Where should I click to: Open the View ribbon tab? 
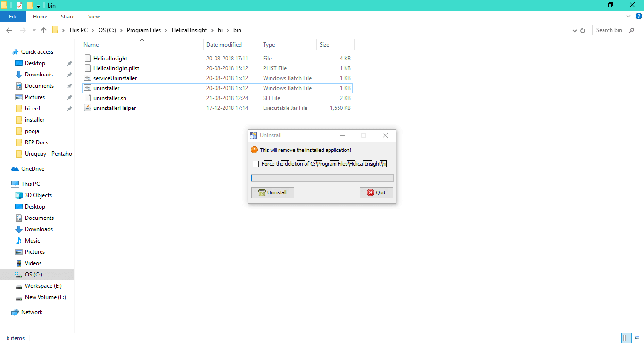coord(94,17)
